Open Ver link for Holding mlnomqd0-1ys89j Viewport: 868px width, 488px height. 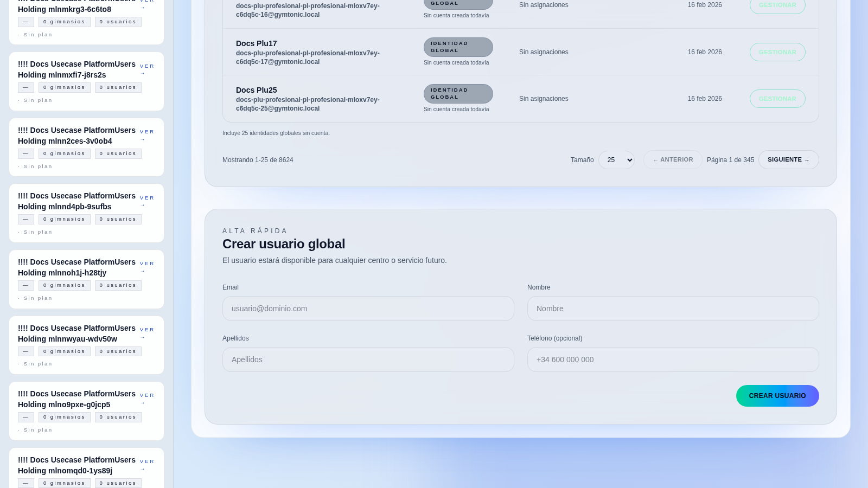coord(146,465)
